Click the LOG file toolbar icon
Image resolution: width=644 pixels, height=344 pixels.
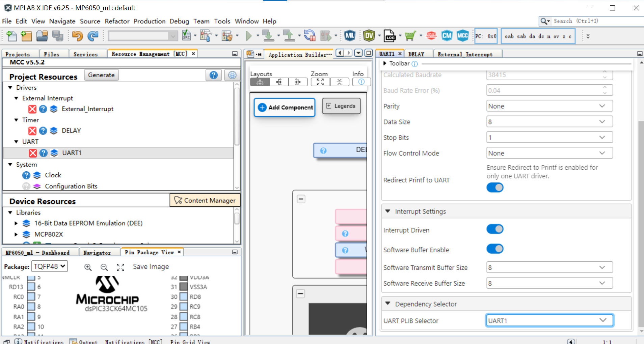coord(390,36)
